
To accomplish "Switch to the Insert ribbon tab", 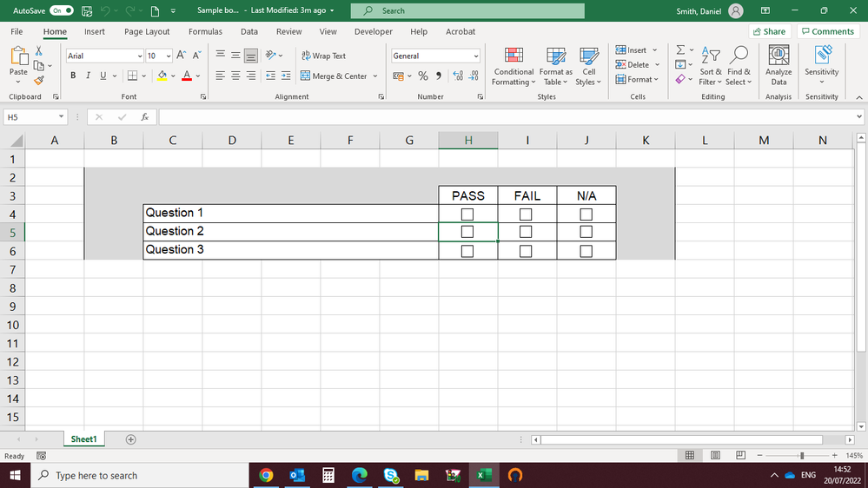I will [x=94, y=31].
